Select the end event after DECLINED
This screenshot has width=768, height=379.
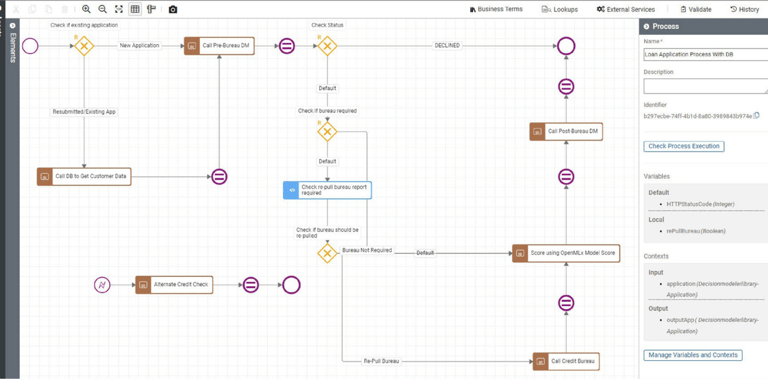[x=566, y=46]
